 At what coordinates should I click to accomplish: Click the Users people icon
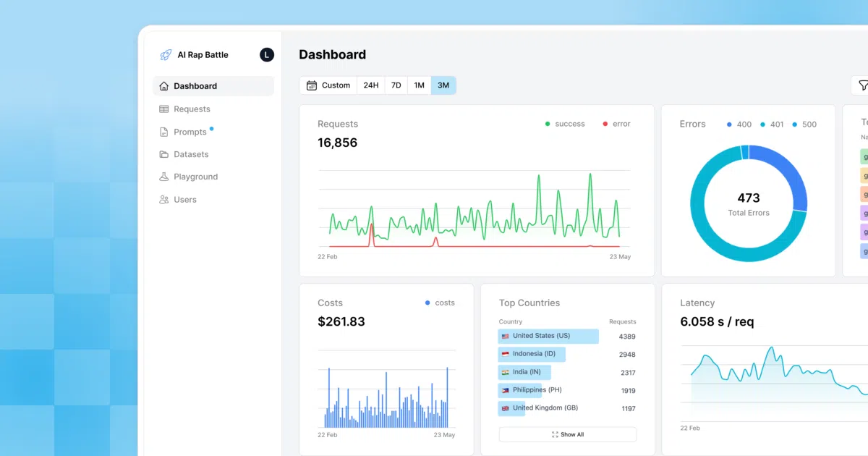164,200
